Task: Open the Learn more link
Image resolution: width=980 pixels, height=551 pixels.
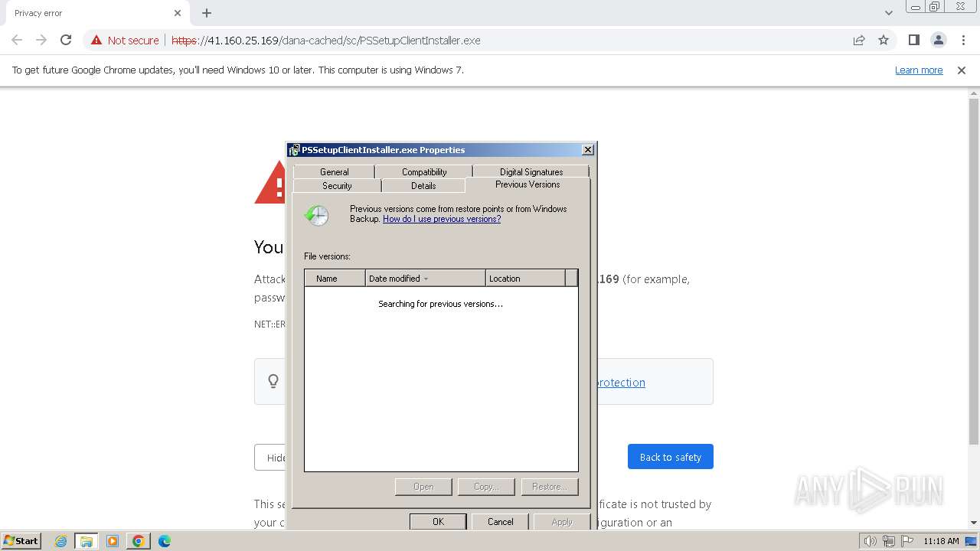Action: tap(919, 70)
